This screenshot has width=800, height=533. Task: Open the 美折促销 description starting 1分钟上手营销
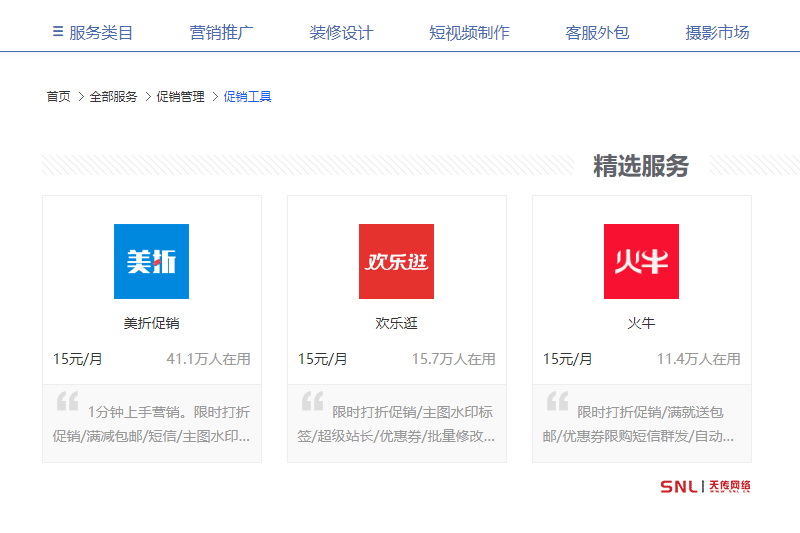tap(152, 423)
